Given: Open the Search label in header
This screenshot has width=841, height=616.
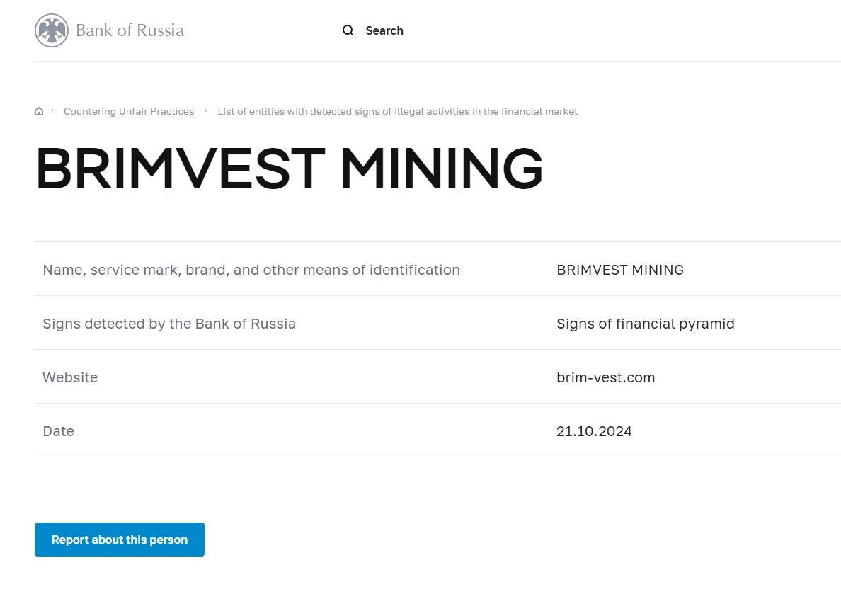Looking at the screenshot, I should pyautogui.click(x=384, y=30).
